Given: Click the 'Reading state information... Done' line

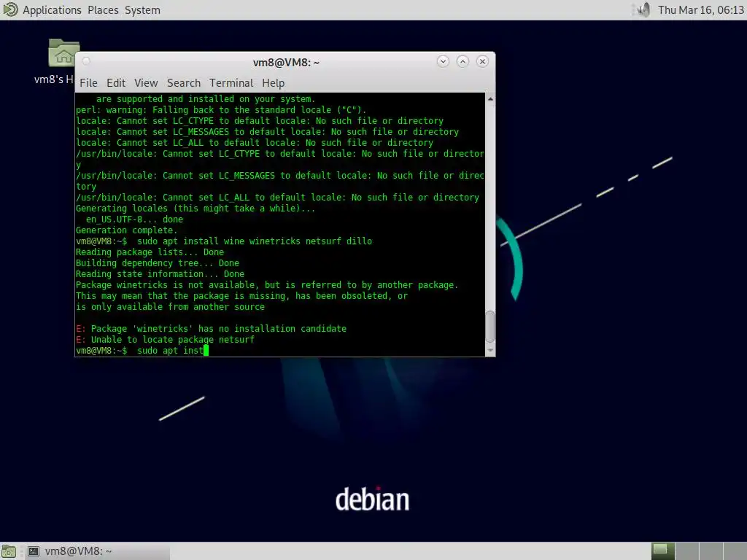Looking at the screenshot, I should [x=160, y=274].
